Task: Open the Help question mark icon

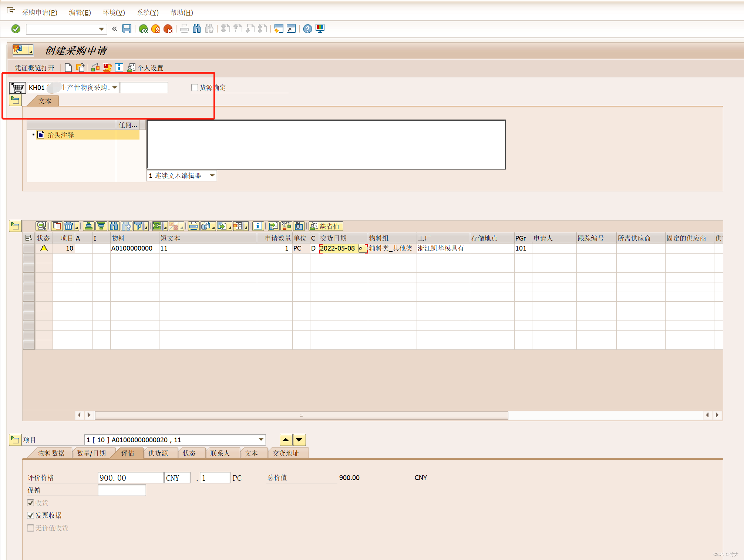Action: 307,29
